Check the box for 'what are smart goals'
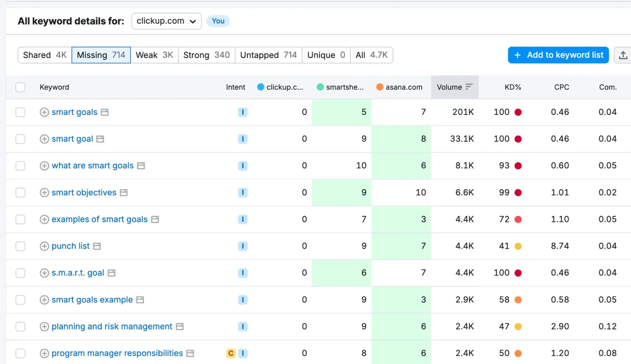 (21, 166)
